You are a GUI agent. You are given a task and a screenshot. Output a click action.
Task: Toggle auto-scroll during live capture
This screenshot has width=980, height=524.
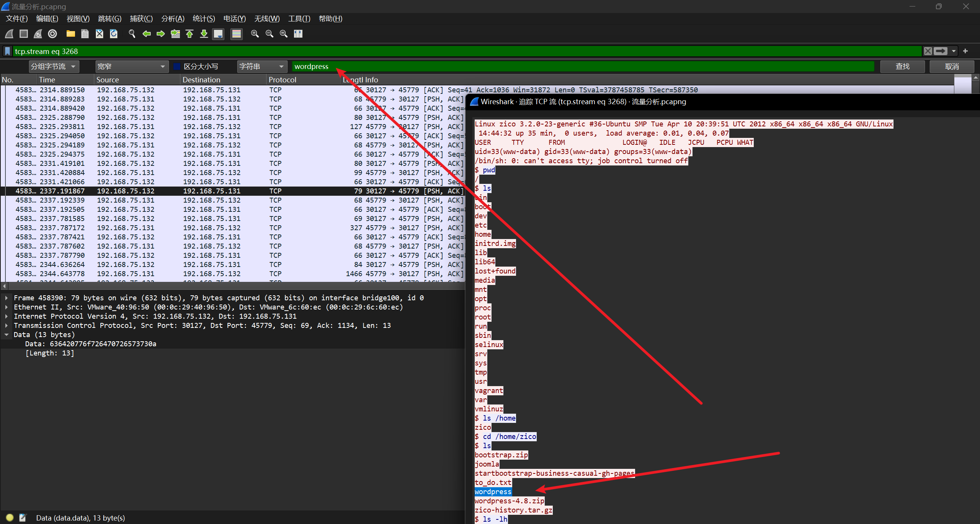218,34
